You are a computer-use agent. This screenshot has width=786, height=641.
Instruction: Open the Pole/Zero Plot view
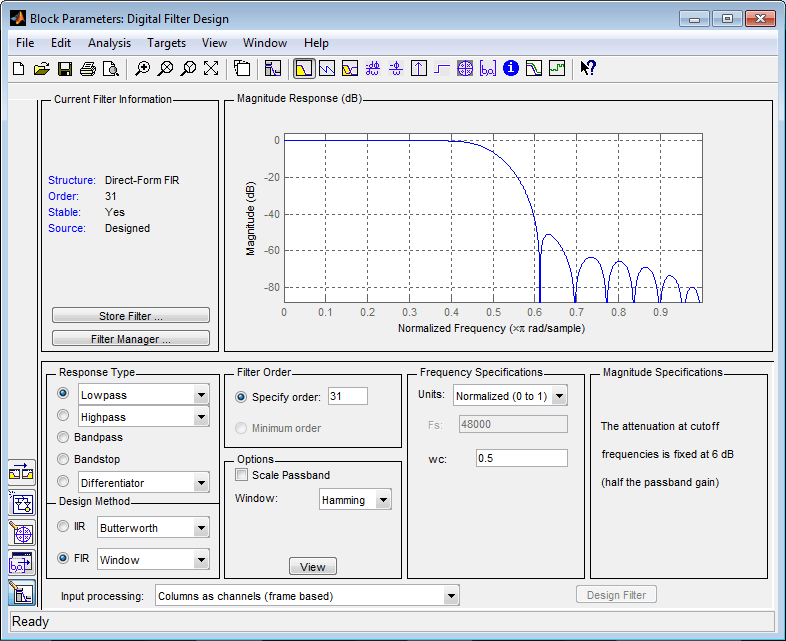pos(465,69)
